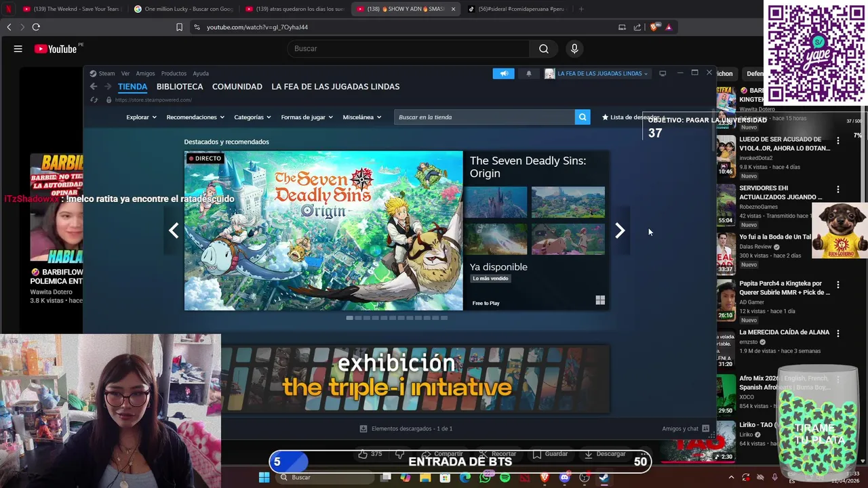
Task: Open Windows Start menu
Action: click(264, 478)
